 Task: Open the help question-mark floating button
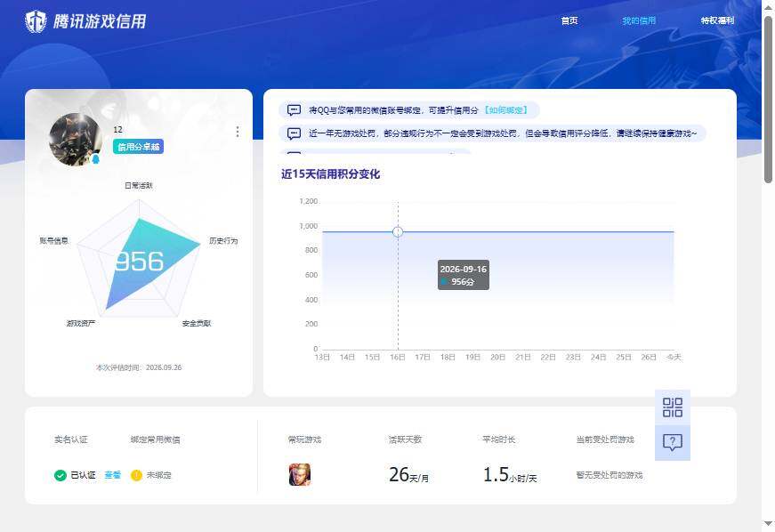pyautogui.click(x=673, y=443)
